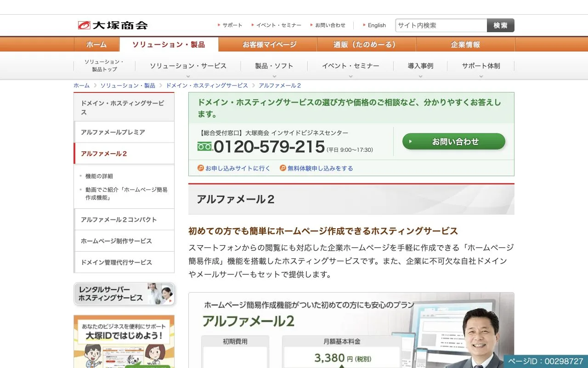Open ホームページ制作サービス in the sidebar
Image resolution: width=588 pixels, height=368 pixels.
tap(124, 241)
